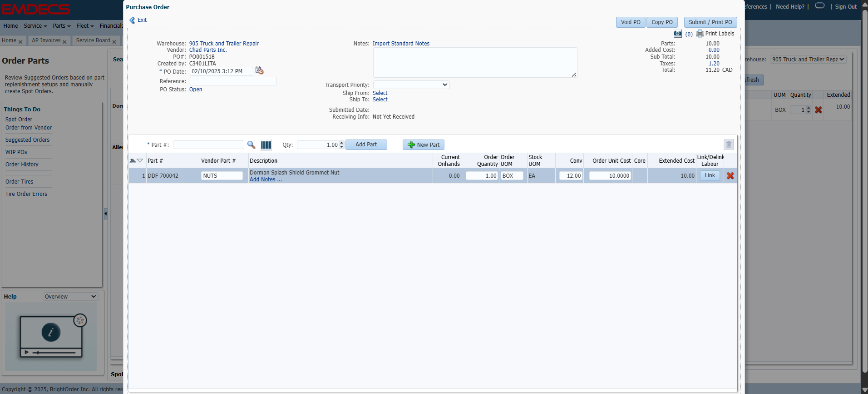This screenshot has height=394, width=868.
Task: Open the Transport Priority dropdown
Action: click(411, 85)
